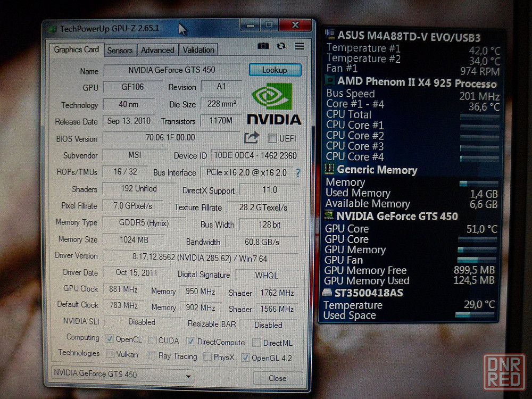Take a GPU-Z screenshot with camera icon
Screen dimensions: 532x399
(263, 46)
